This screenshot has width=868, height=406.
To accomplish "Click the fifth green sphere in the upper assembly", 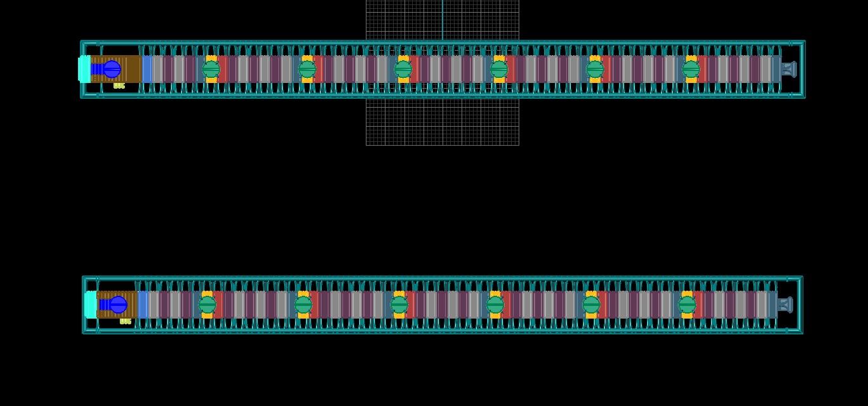I will tap(595, 69).
